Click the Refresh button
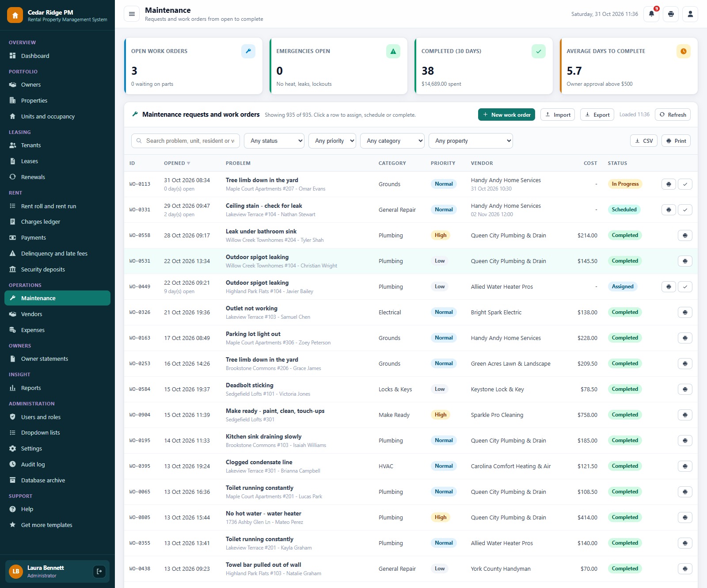Image resolution: width=707 pixels, height=588 pixels. pyautogui.click(x=673, y=115)
